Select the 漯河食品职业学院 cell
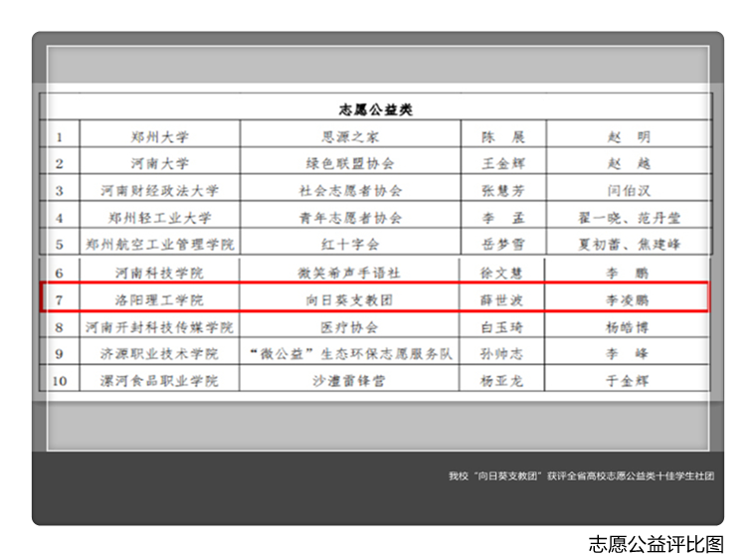Viewport: 756px width, 557px height. click(x=159, y=380)
